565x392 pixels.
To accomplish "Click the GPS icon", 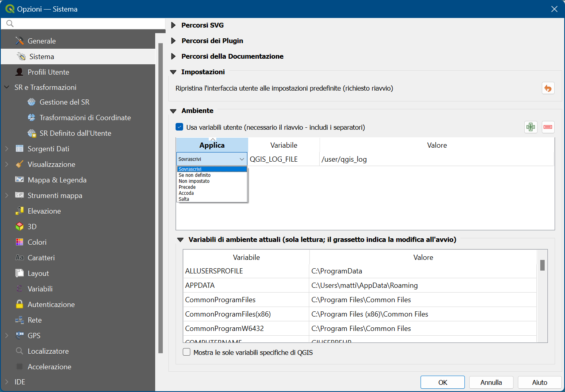I will (20, 335).
